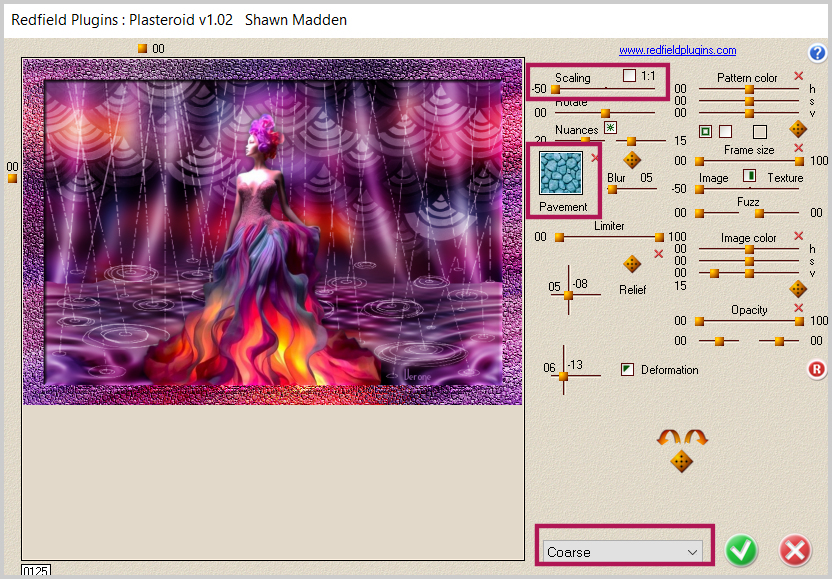This screenshot has width=832, height=579.
Task: Click the left Fuzz slider handle
Action: point(699,213)
